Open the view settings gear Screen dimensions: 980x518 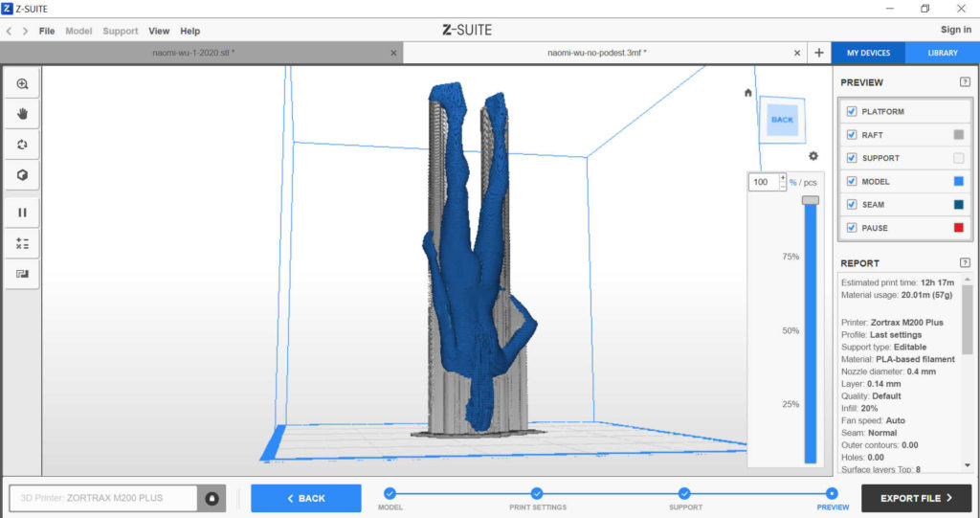click(x=813, y=156)
